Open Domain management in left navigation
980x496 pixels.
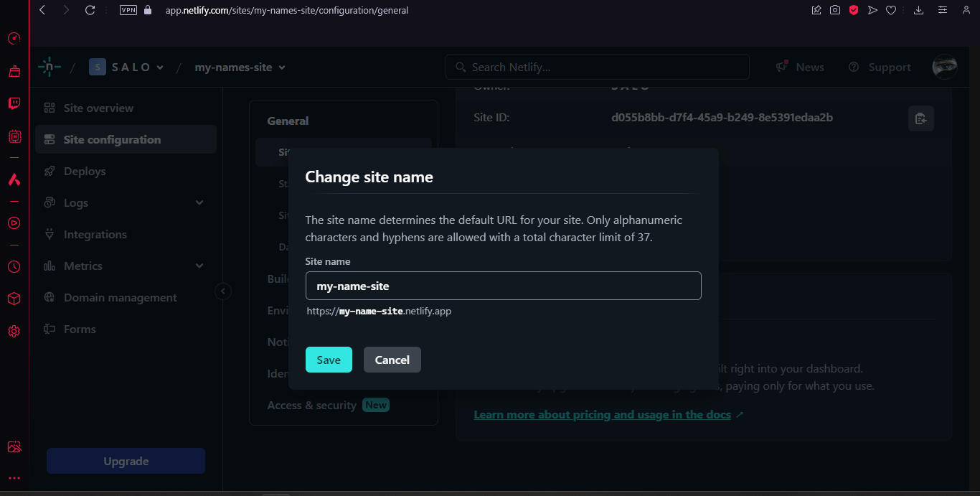point(126,297)
